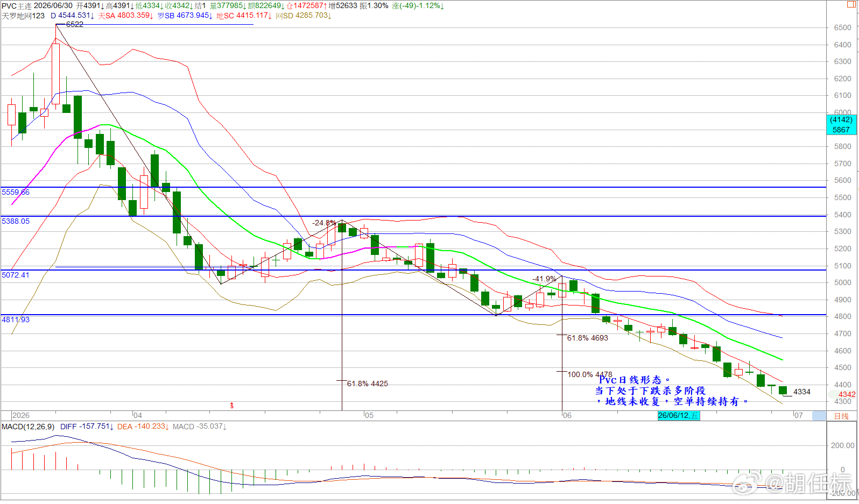Click the MACD -35.037 value

[x=200, y=427]
